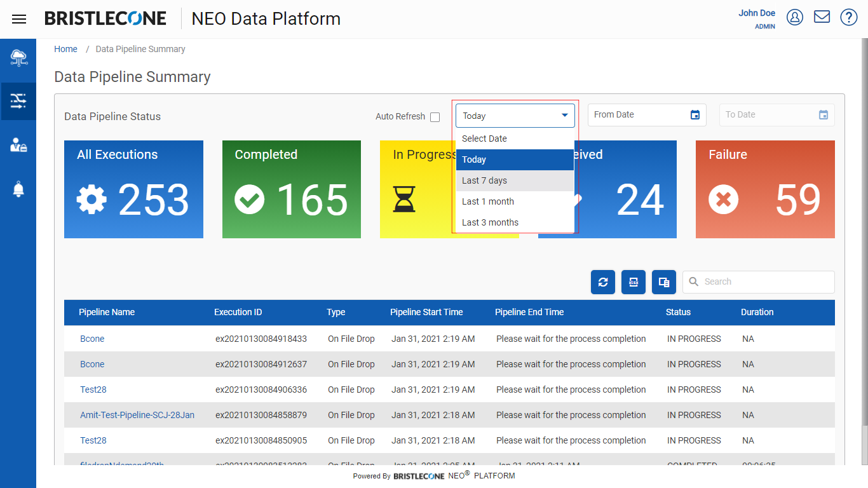The image size is (868, 488).
Task: Click the refresh table button
Action: [603, 282]
